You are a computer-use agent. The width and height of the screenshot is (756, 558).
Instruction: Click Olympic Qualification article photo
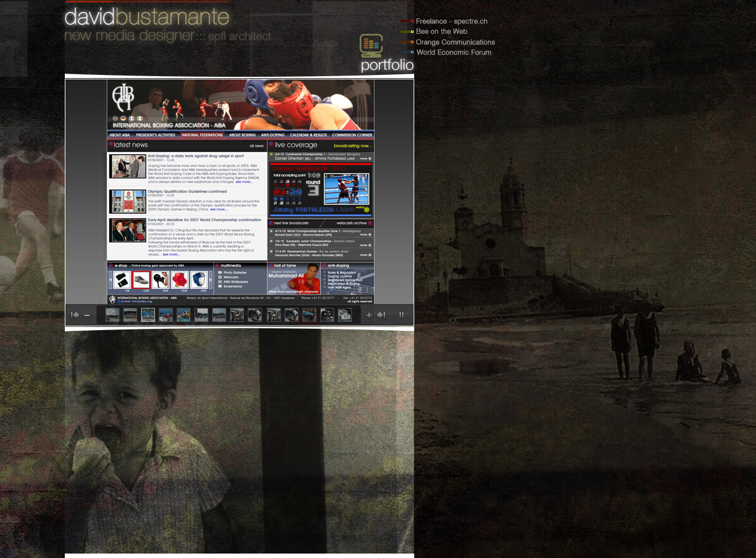coord(127,201)
